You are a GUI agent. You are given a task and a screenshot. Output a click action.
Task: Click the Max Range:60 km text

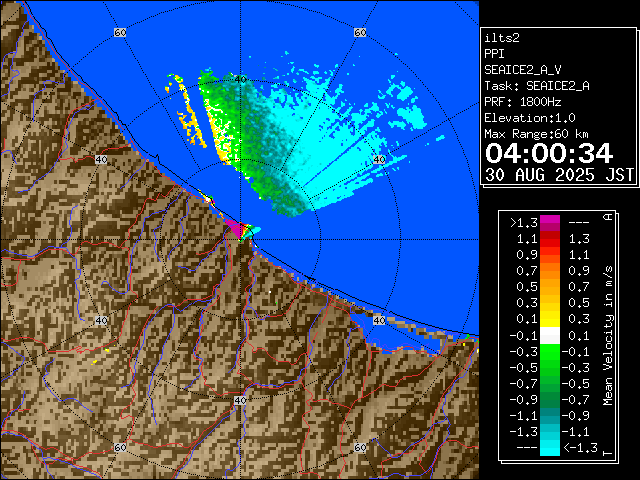click(x=536, y=134)
